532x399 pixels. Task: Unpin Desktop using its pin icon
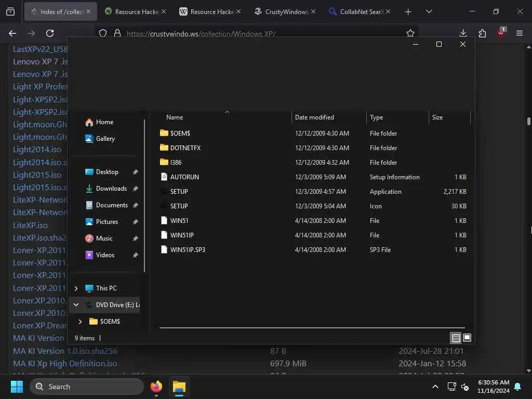point(136,172)
